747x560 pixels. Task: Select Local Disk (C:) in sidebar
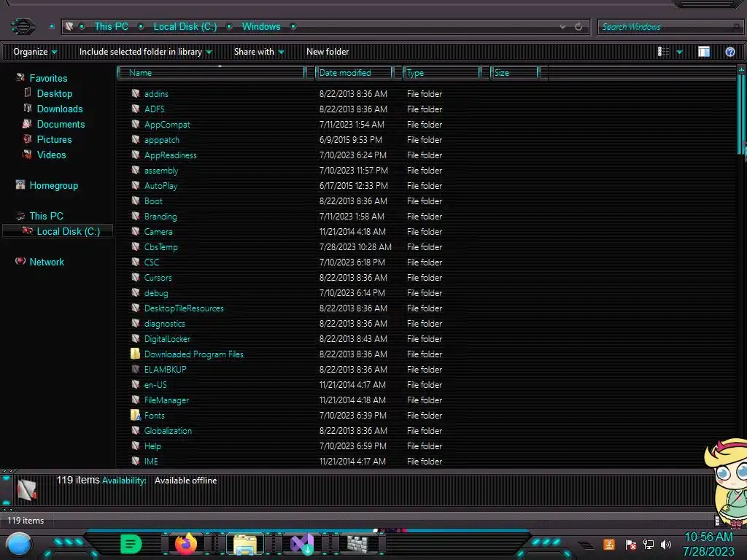point(68,231)
